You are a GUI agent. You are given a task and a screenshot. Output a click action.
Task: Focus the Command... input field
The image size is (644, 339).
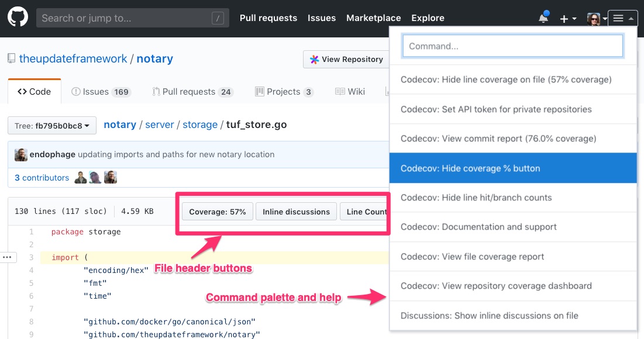(x=512, y=46)
